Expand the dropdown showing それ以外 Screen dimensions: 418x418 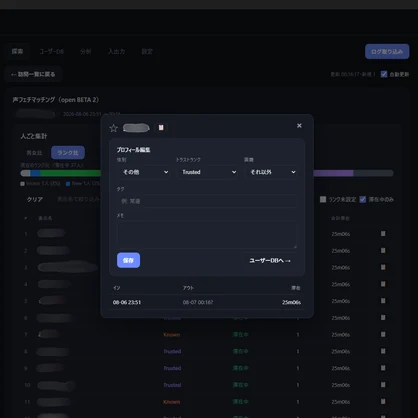pyautogui.click(x=272, y=172)
